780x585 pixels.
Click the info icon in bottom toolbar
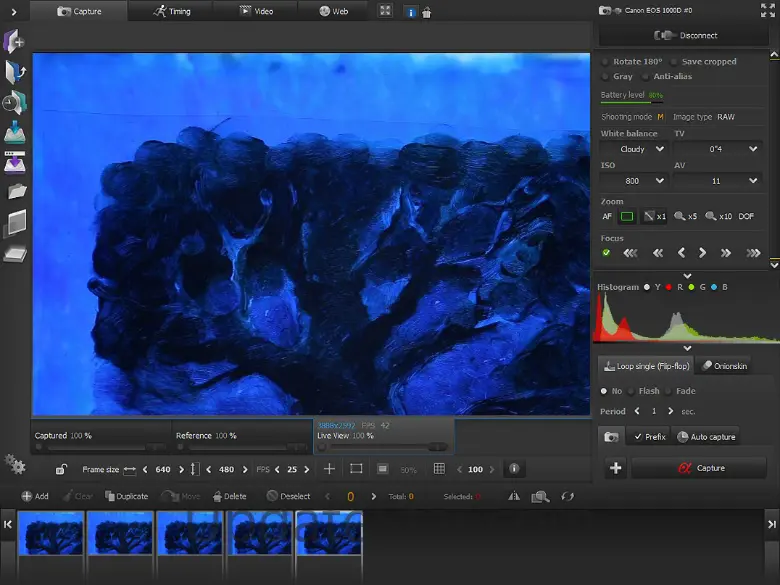tap(514, 469)
